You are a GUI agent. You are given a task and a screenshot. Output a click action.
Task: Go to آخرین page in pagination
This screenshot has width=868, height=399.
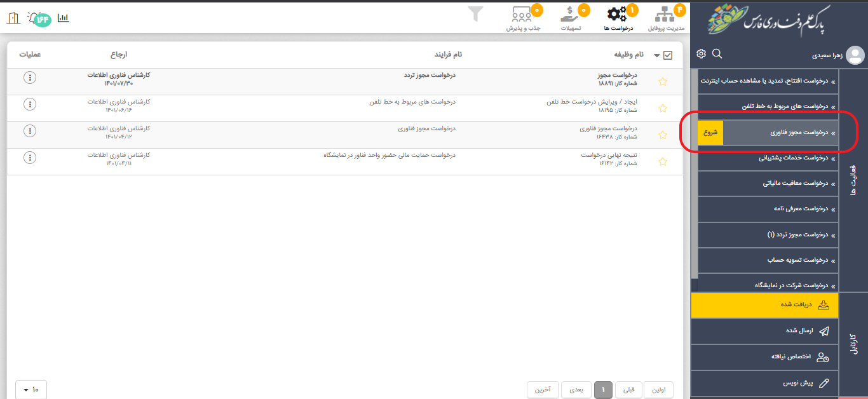pyautogui.click(x=542, y=389)
